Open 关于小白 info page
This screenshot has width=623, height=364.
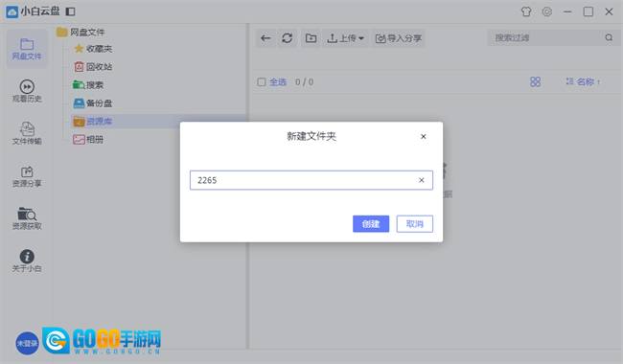click(27, 261)
